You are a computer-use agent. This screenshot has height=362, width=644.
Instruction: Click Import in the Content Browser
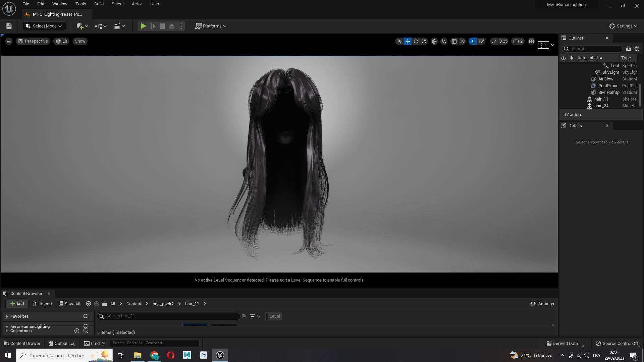pyautogui.click(x=43, y=304)
